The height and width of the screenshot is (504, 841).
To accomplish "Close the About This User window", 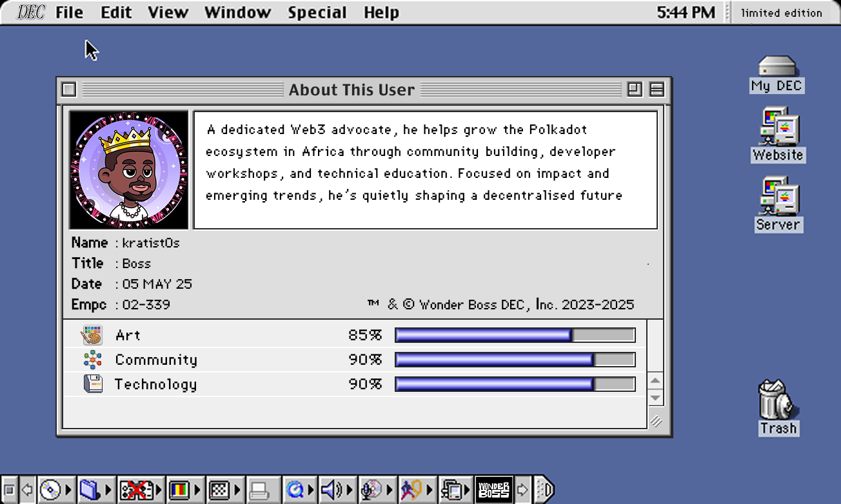I will coord(69,90).
